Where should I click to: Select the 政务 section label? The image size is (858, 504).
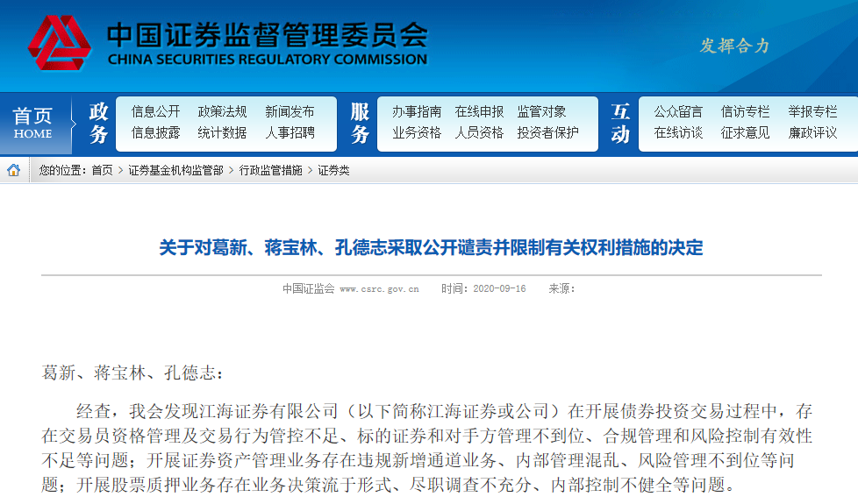click(x=98, y=124)
